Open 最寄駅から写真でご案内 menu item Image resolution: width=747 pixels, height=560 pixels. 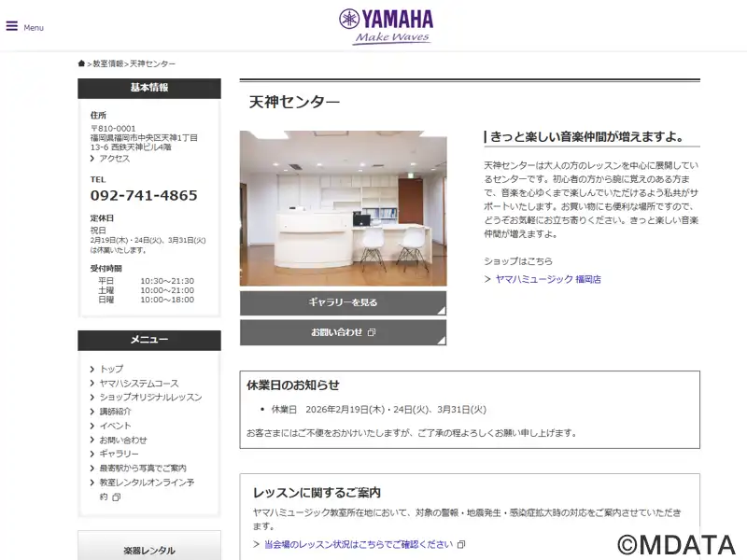point(143,469)
